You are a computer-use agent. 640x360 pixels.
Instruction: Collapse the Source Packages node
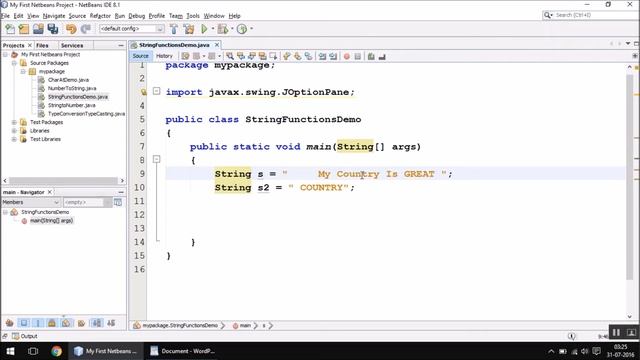click(14, 63)
